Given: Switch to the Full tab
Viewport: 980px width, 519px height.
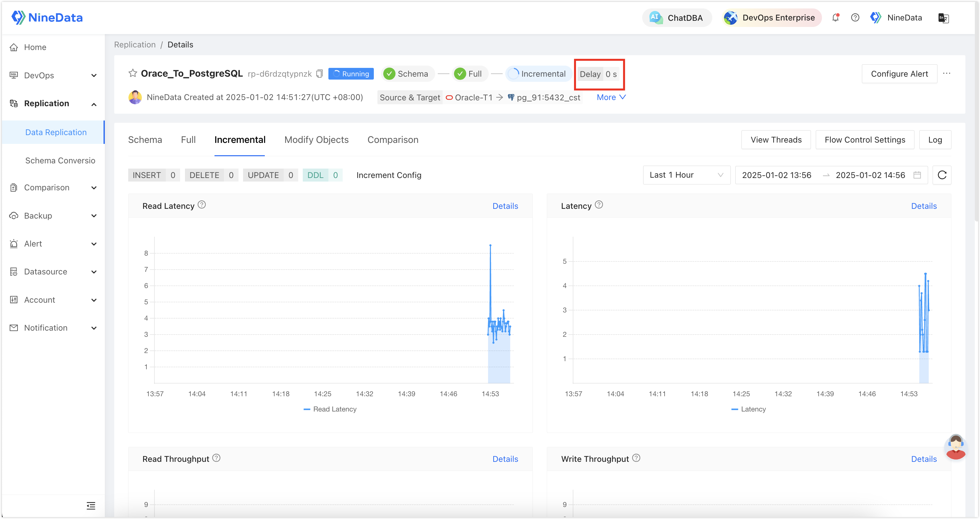Looking at the screenshot, I should click(x=188, y=140).
